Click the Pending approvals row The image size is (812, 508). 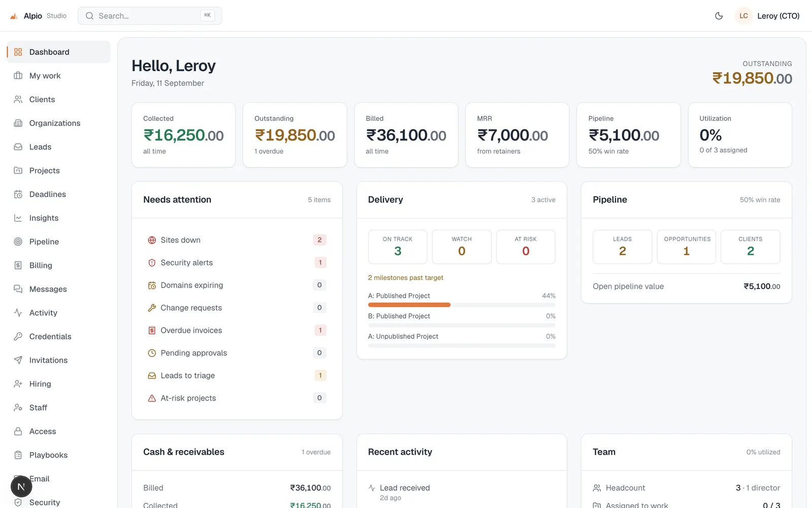237,353
